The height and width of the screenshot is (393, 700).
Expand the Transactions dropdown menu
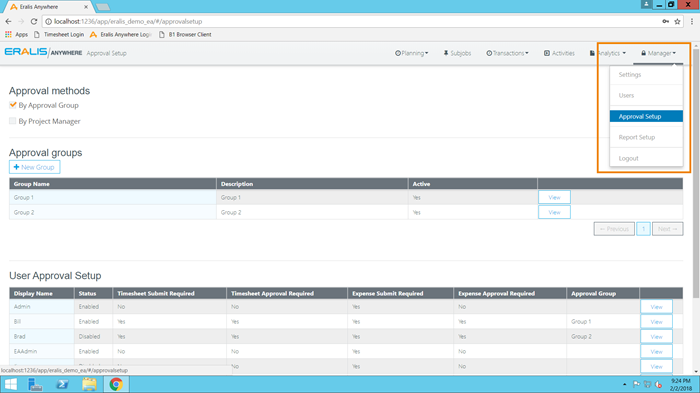coord(507,53)
